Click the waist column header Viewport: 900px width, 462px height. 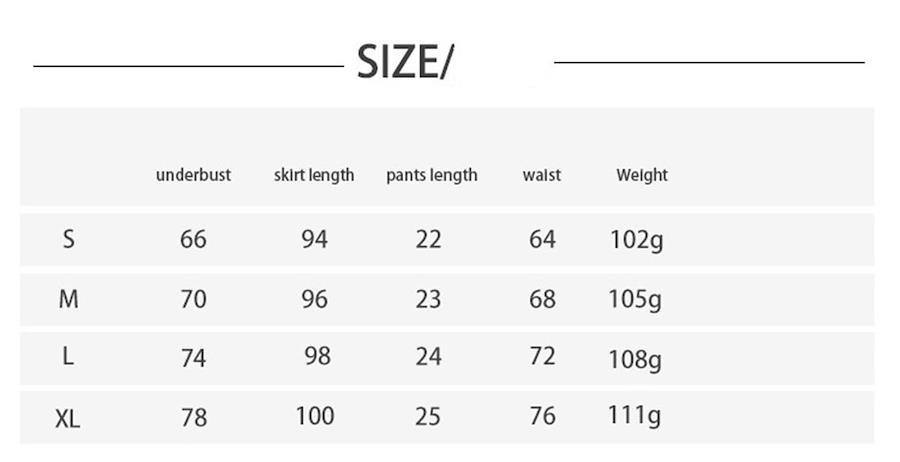click(x=542, y=175)
